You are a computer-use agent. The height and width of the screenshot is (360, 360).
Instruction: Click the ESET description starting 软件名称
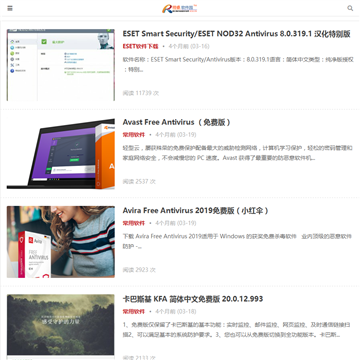coord(238,65)
